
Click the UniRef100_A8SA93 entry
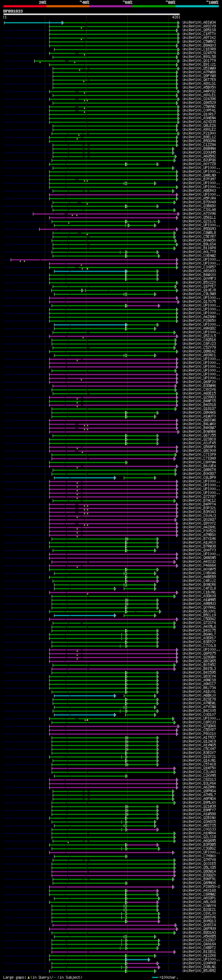coord(199,271)
